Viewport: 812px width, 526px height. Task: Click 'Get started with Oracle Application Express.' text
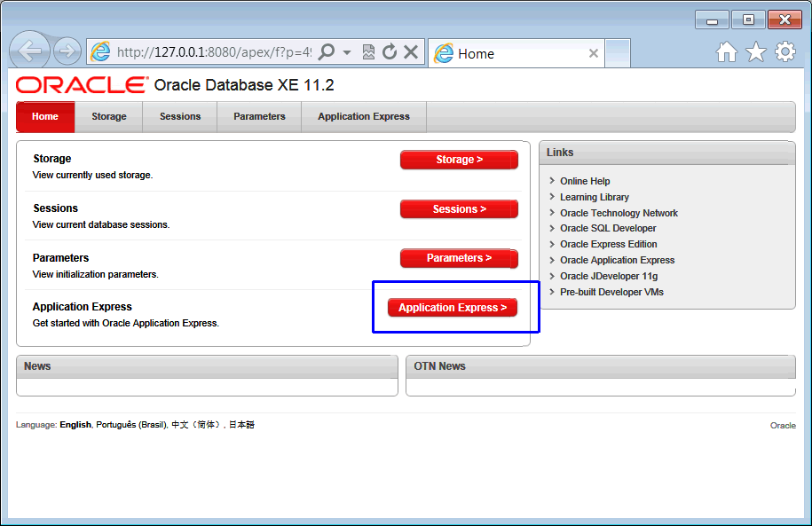point(126,323)
